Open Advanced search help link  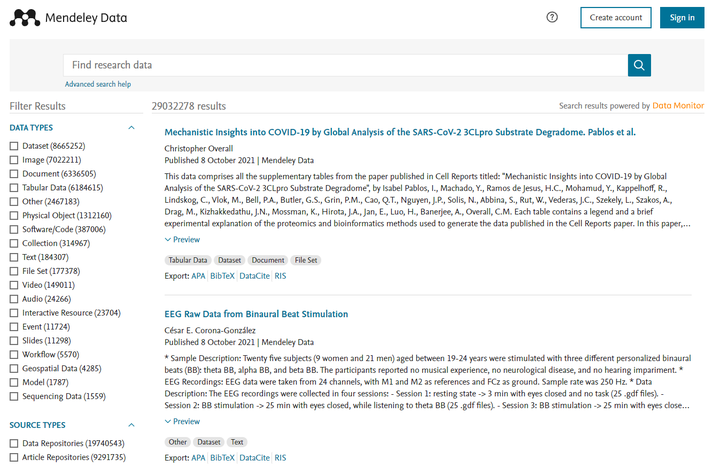[x=98, y=84]
